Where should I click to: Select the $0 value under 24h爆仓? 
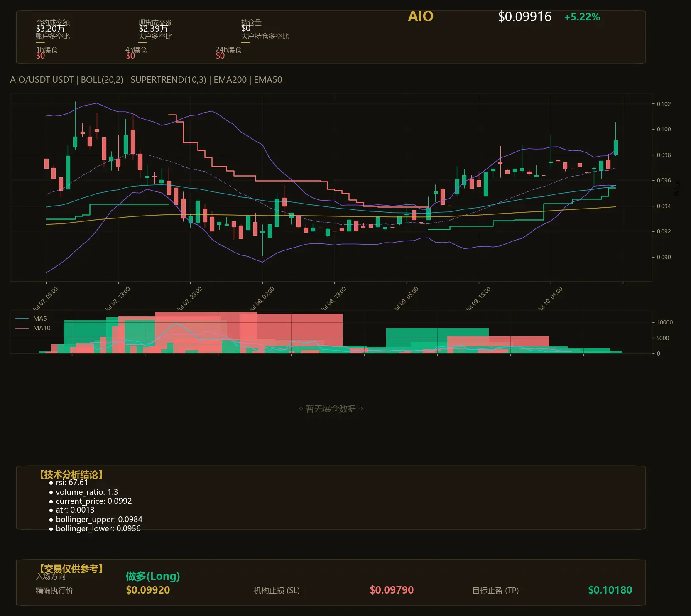(220, 56)
